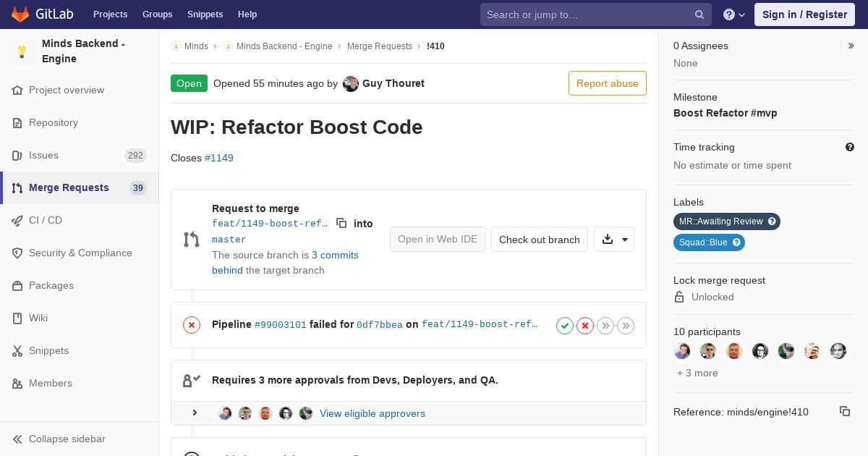Image resolution: width=868 pixels, height=456 pixels.
Task: Click the last skipped pipeline stage icon
Action: 626,326
